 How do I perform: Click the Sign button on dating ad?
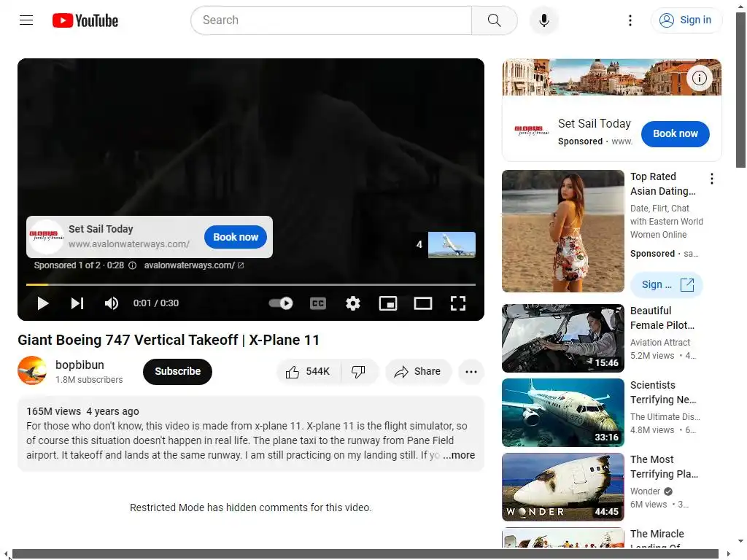point(667,285)
